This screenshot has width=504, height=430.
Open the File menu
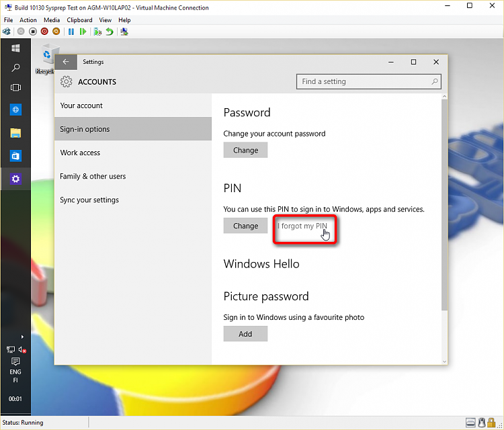[8, 20]
